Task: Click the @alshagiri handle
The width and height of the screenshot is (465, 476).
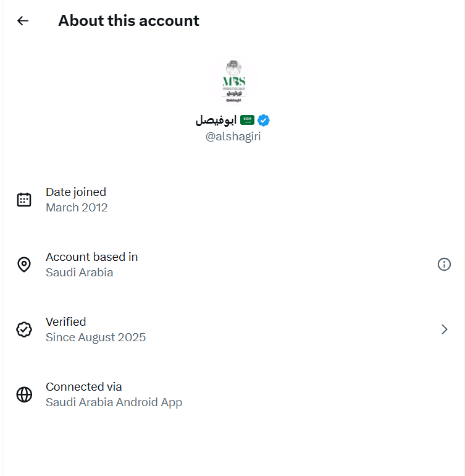Action: [x=233, y=137]
